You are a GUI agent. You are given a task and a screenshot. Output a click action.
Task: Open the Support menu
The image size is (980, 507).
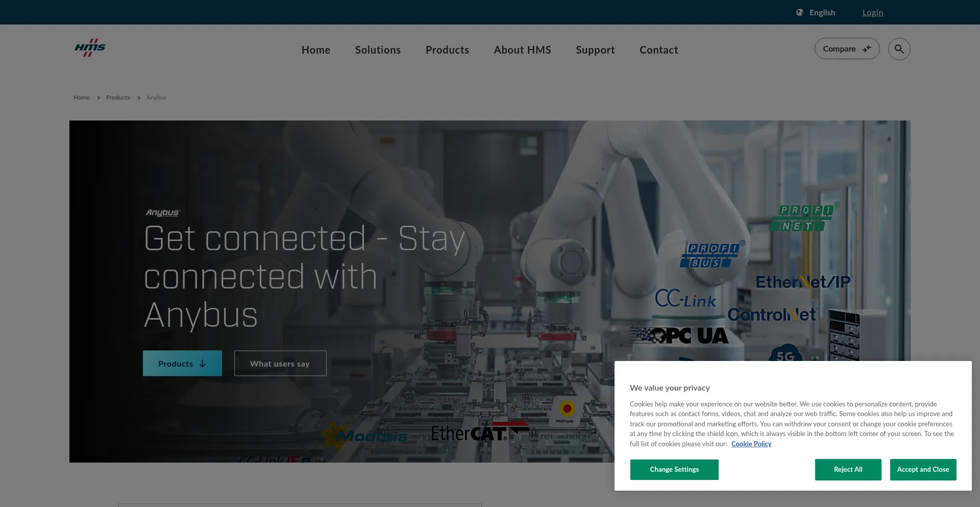pos(595,50)
